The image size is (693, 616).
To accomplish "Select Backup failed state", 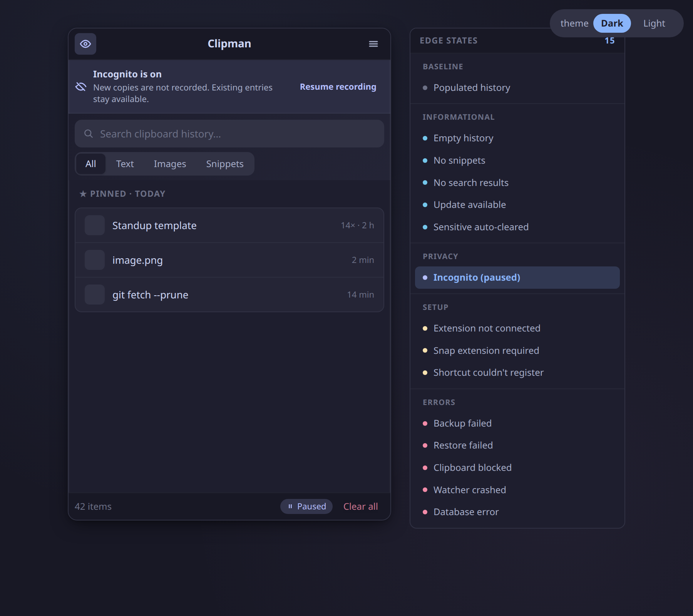I will [517, 423].
